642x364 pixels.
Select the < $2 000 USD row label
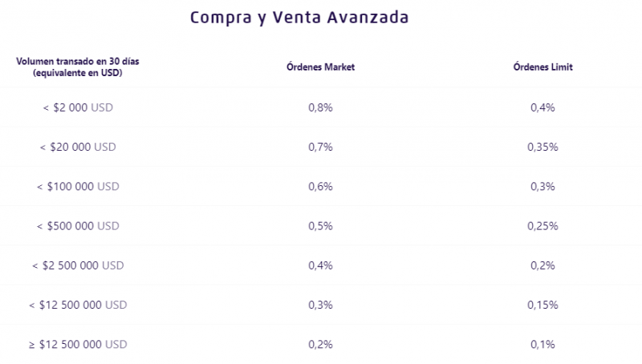click(x=78, y=107)
